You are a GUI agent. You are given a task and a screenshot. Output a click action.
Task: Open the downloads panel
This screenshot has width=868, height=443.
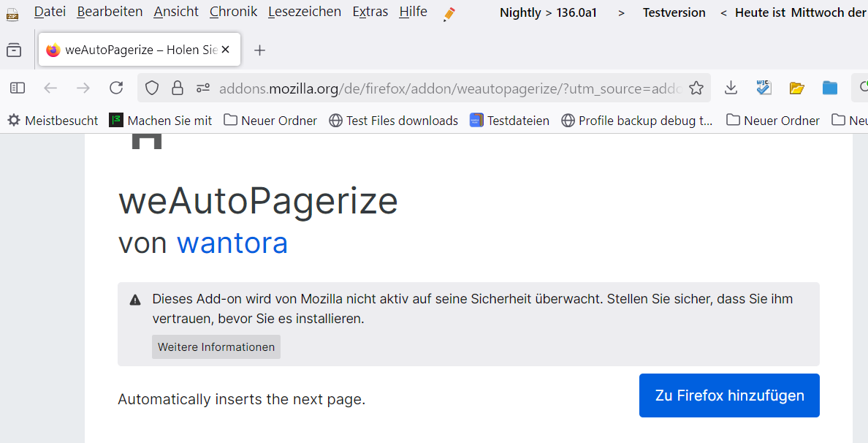(731, 88)
